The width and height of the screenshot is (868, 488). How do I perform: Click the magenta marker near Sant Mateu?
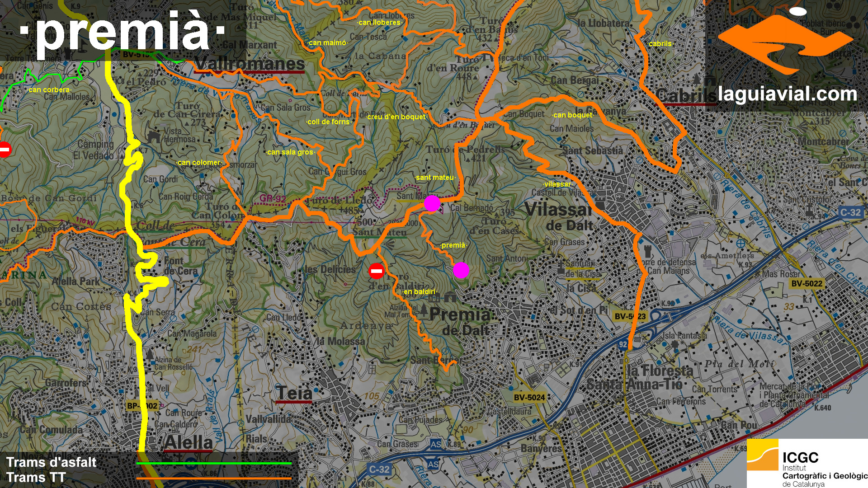coord(432,203)
